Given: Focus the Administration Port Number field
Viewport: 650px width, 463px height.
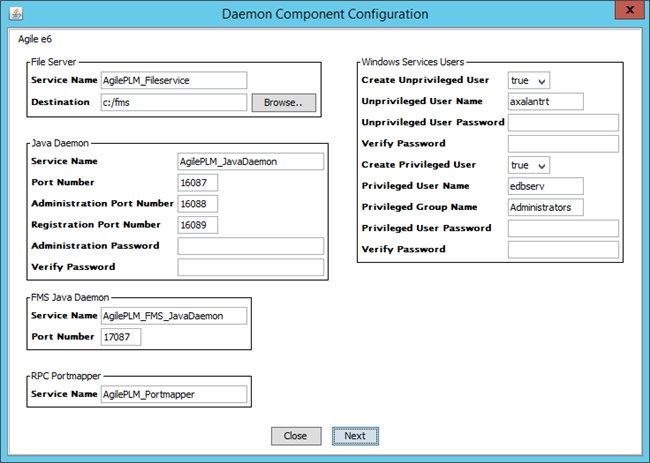Looking at the screenshot, I should pyautogui.click(x=198, y=204).
